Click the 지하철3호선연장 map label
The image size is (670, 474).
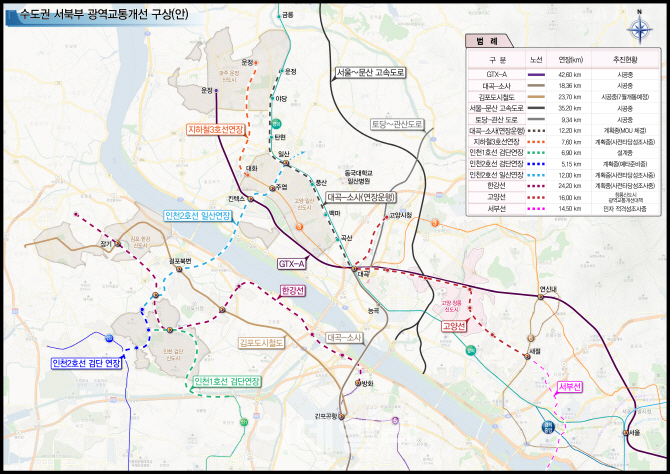[215, 129]
